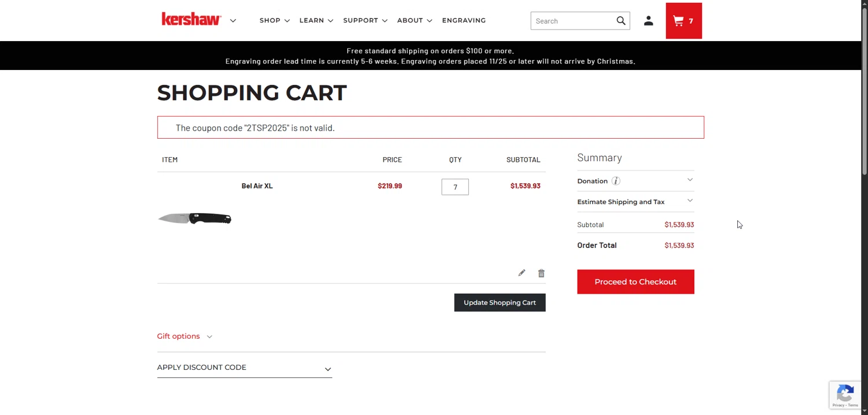Open the user account icon
The image size is (868, 415).
[x=648, y=21]
